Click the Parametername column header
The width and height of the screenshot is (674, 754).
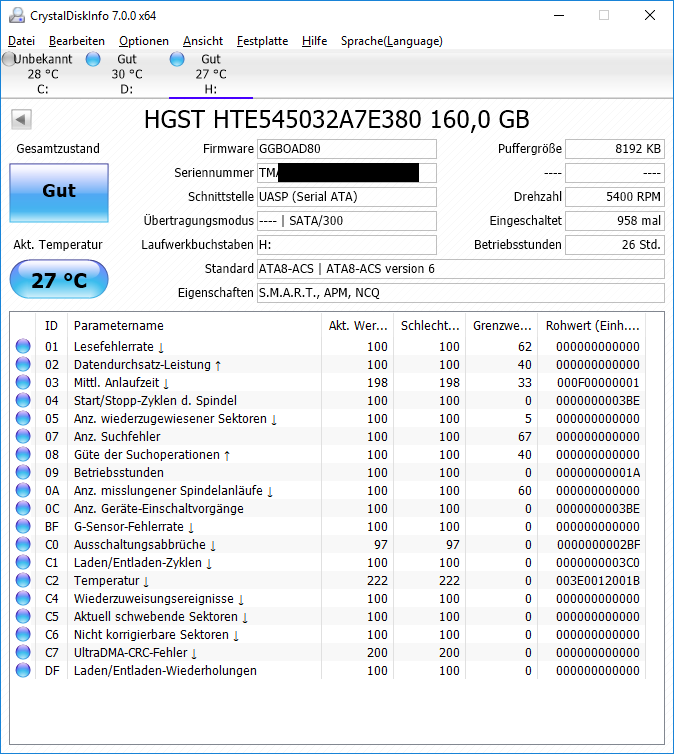(x=194, y=326)
